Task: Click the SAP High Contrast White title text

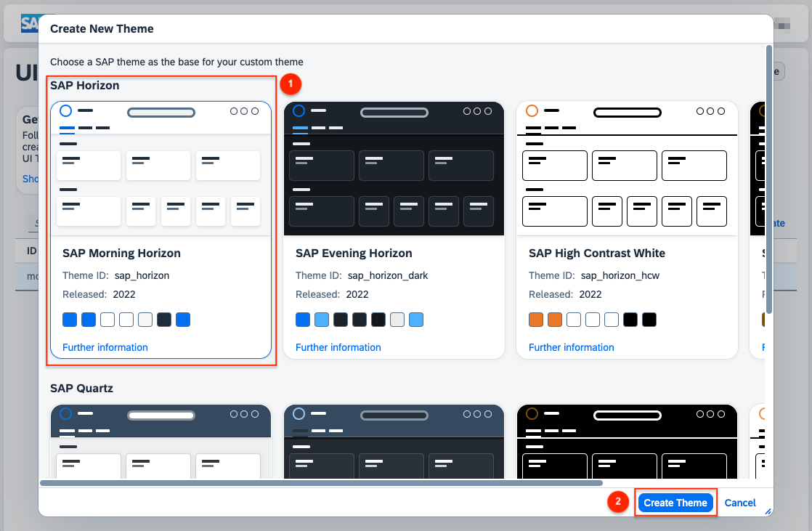Action: [x=596, y=253]
